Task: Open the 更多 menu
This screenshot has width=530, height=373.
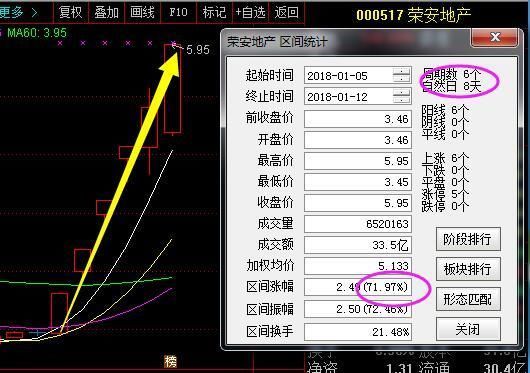Action: point(19,13)
